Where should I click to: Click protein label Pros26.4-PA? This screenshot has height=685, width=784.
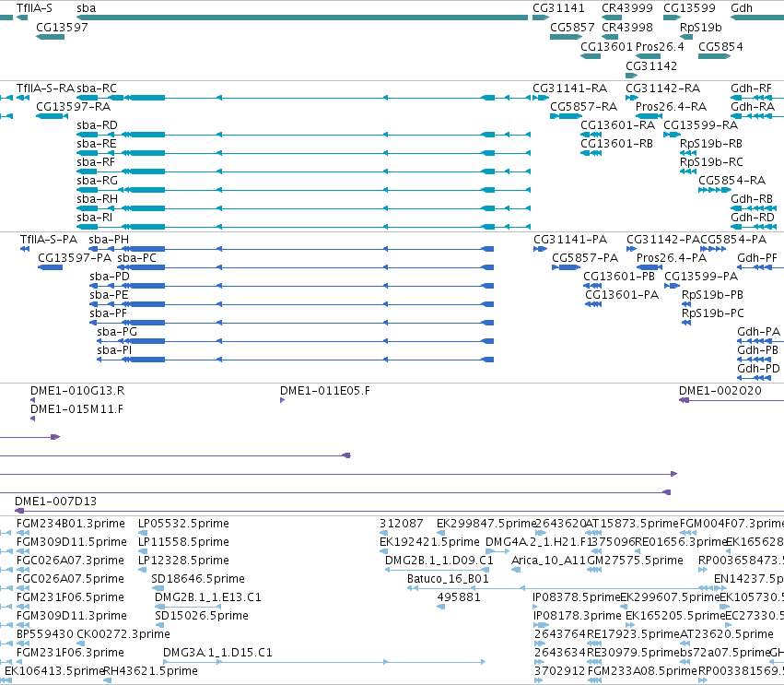(672, 258)
